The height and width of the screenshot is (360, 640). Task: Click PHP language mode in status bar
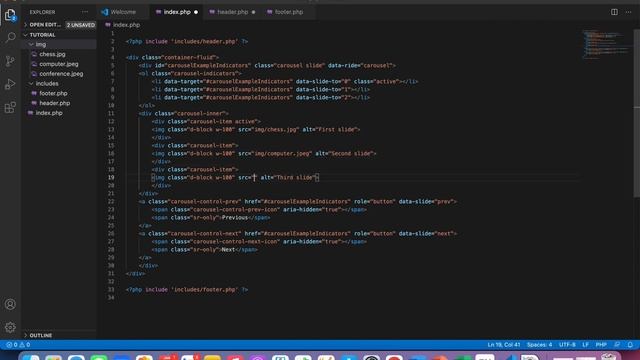[601, 345]
